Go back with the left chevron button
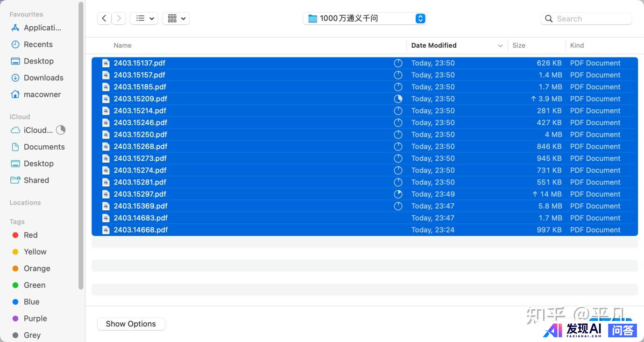 coord(104,18)
